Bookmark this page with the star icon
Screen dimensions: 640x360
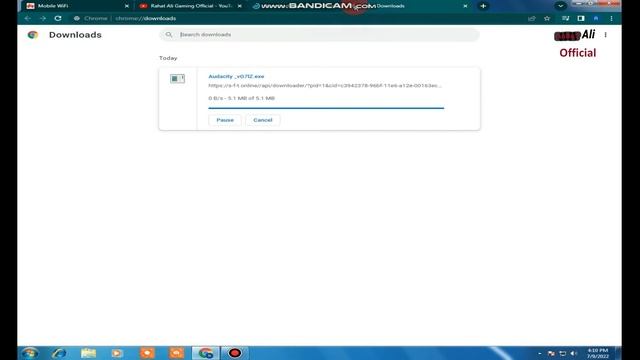[547, 18]
